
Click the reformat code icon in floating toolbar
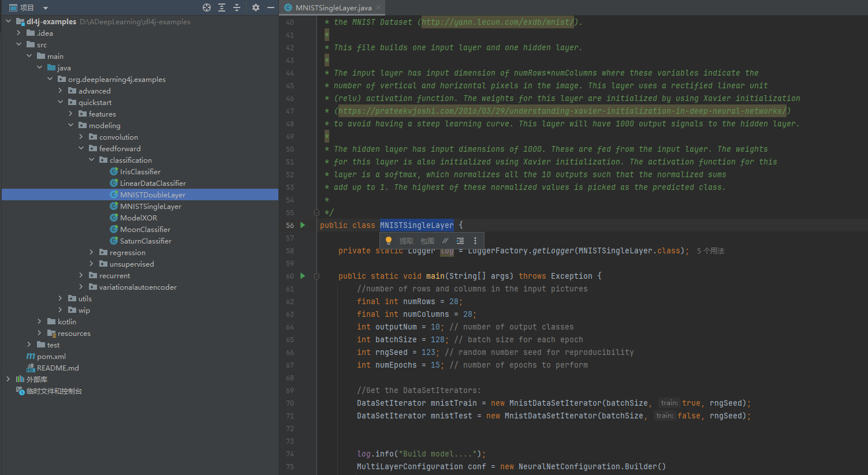pos(460,241)
